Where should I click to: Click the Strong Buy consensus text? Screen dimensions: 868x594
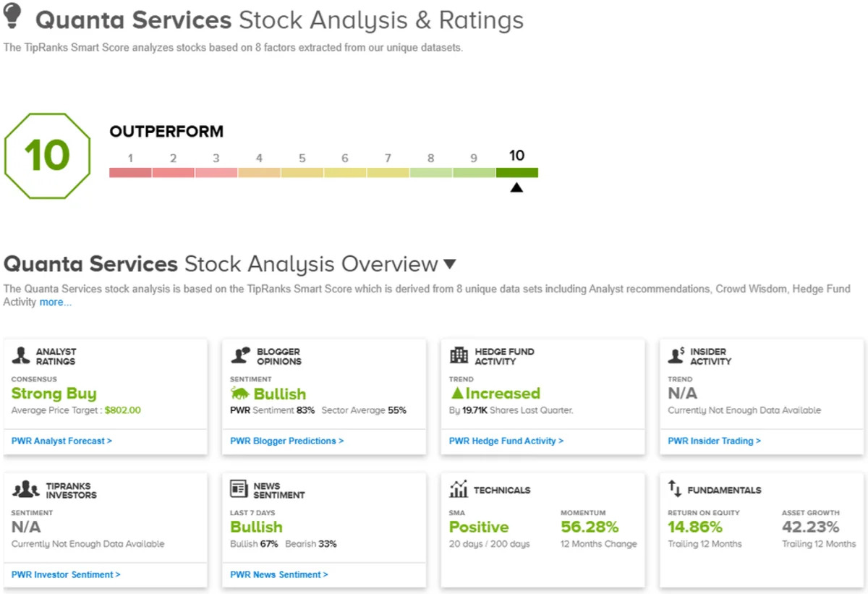click(54, 394)
